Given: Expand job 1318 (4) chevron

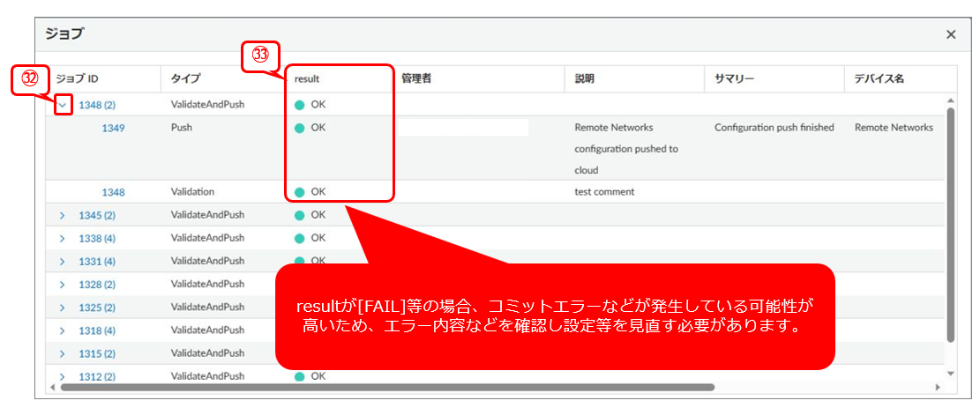Looking at the screenshot, I should [x=63, y=330].
